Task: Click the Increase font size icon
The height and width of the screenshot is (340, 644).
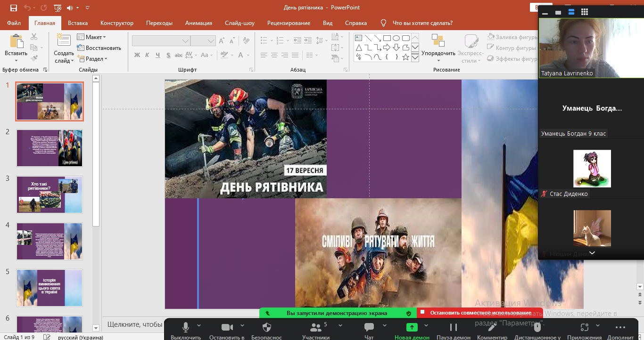Action: point(223,41)
